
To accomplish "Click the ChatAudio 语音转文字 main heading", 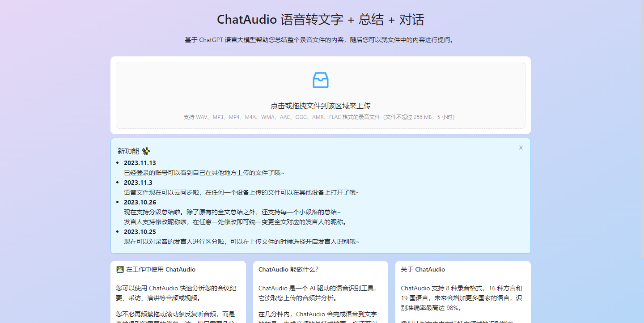I will pyautogui.click(x=320, y=20).
